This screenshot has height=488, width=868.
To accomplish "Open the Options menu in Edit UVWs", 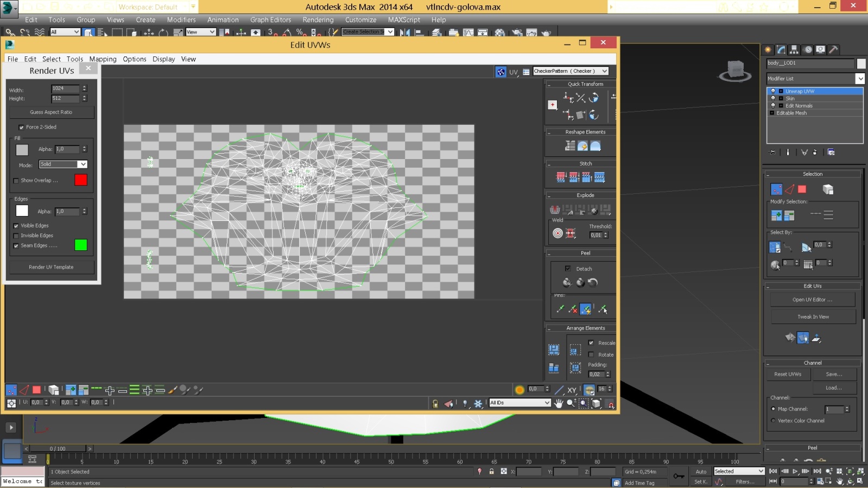I will point(135,59).
